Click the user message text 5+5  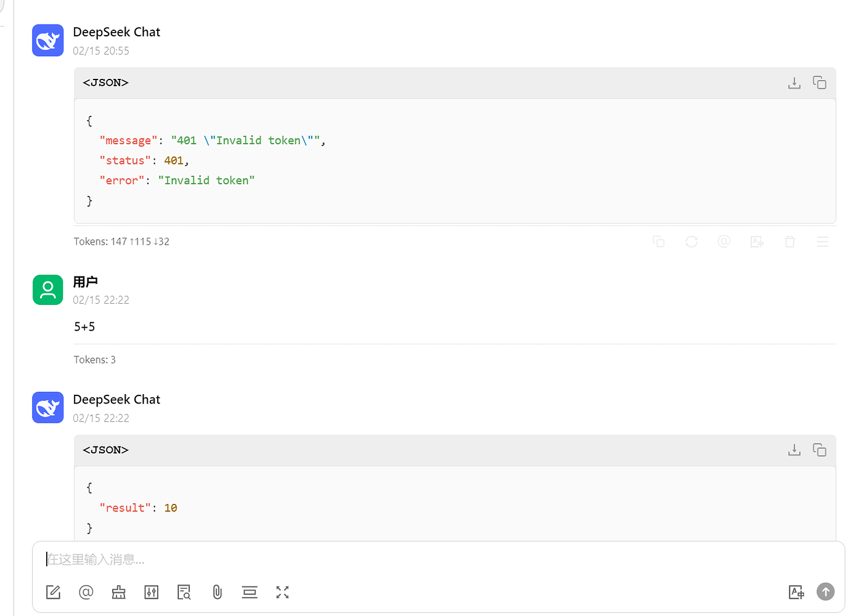(x=84, y=326)
